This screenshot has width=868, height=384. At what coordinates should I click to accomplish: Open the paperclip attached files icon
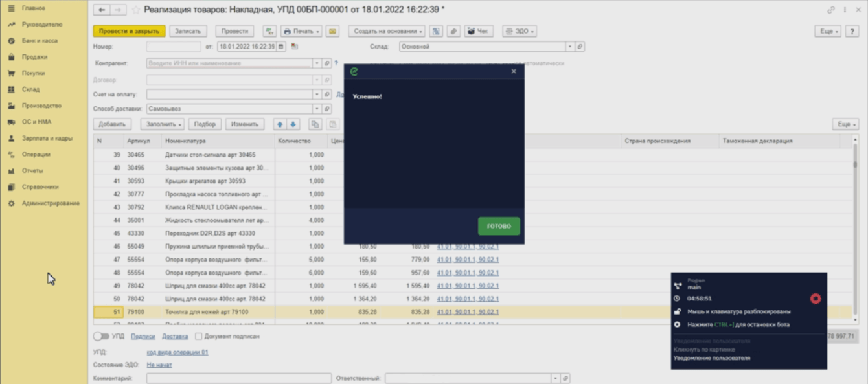point(453,31)
